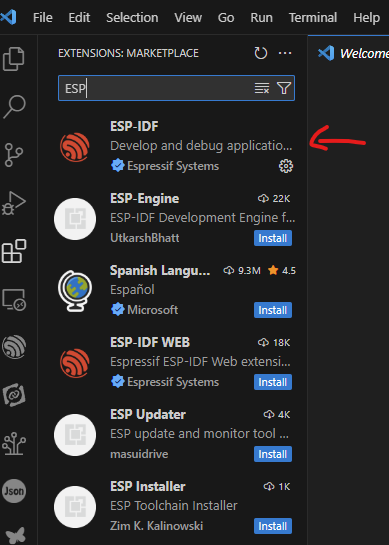Install the ESP Installer extension
Viewport: 389px width, 545px height.
click(x=273, y=526)
